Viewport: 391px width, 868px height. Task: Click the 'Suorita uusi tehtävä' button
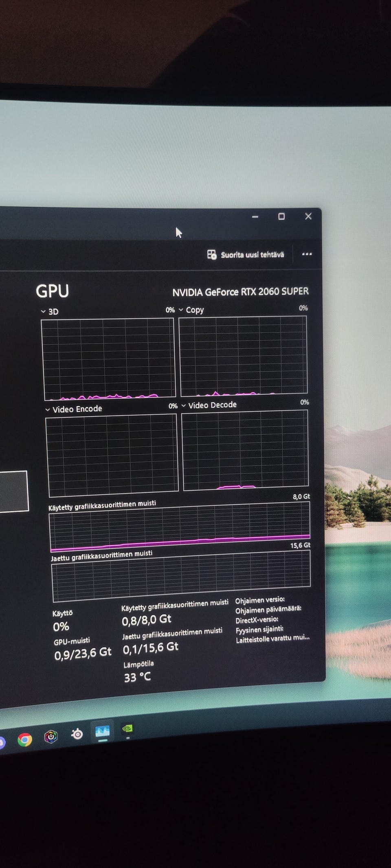tap(246, 255)
